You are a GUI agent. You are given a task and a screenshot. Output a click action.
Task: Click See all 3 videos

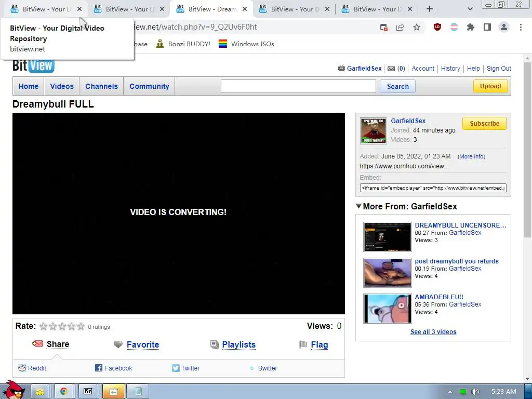(x=433, y=332)
